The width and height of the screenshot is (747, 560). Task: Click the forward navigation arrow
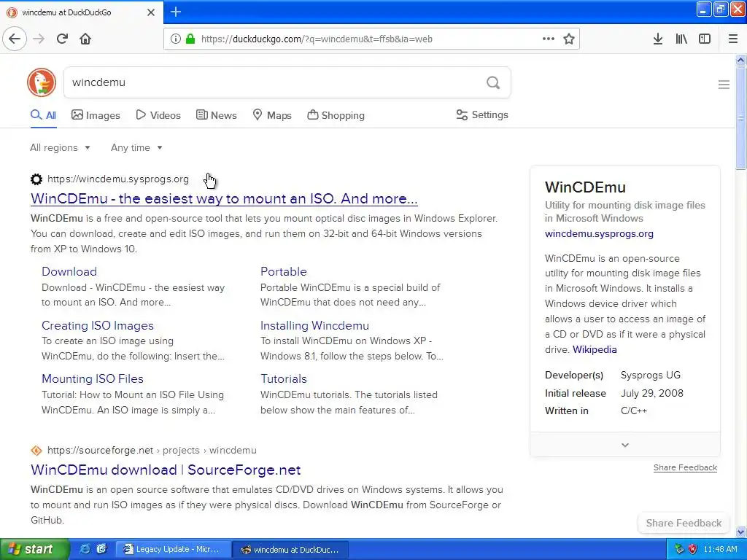coord(39,39)
